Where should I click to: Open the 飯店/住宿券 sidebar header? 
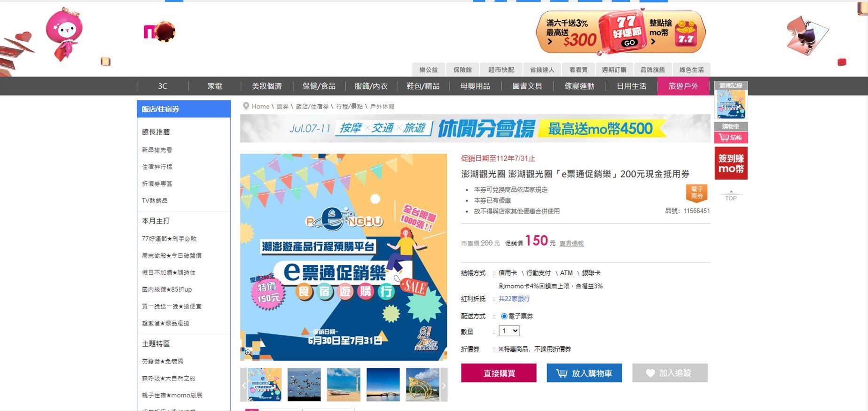click(184, 109)
